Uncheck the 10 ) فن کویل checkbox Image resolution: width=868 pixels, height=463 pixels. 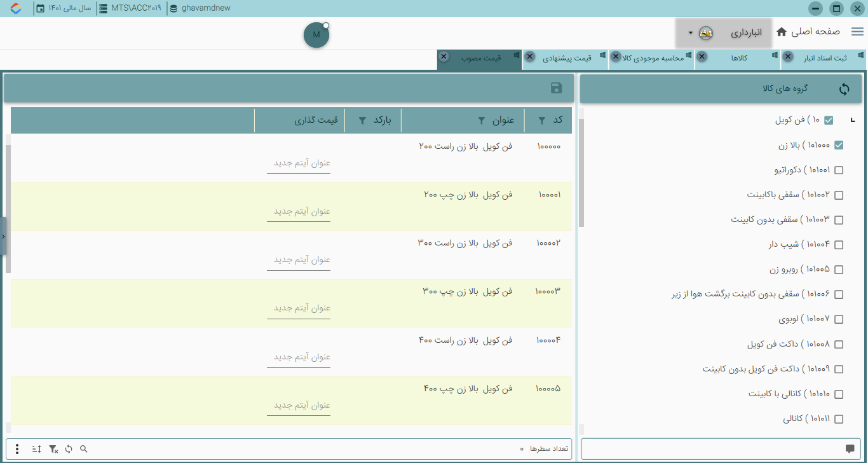[829, 120]
